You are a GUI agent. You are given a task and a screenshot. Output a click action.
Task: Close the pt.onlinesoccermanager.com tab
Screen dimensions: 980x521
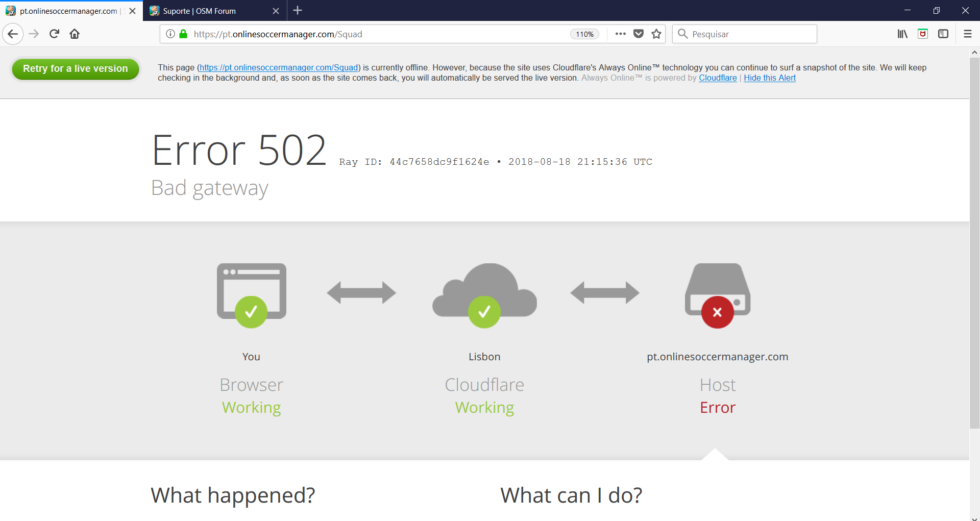click(x=133, y=11)
